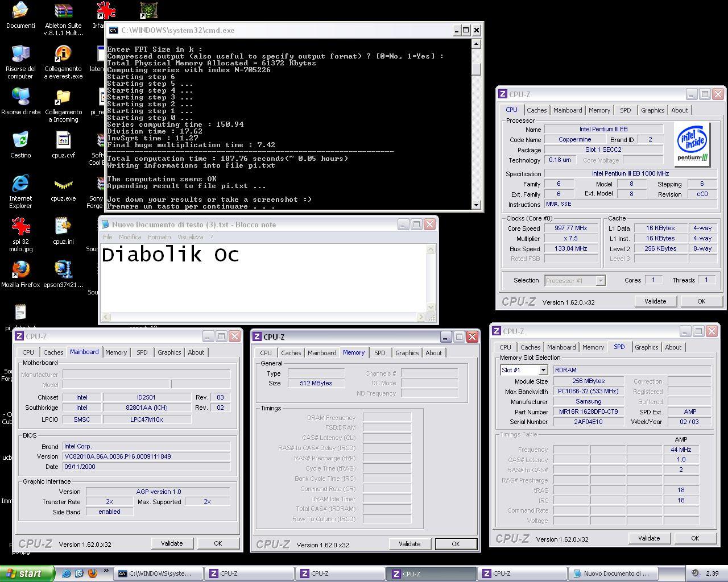Switch to Nuovo Documento taskbar button
Screen dimensions: 728x582
(x=614, y=573)
